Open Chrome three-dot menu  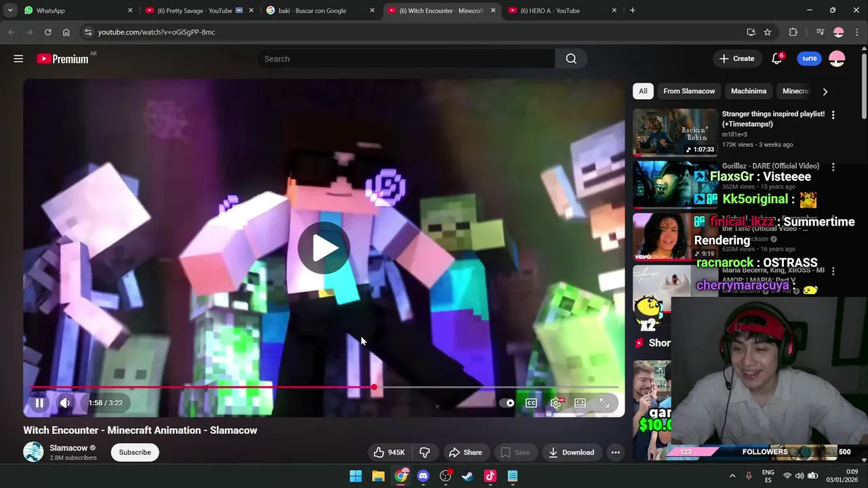pos(857,32)
